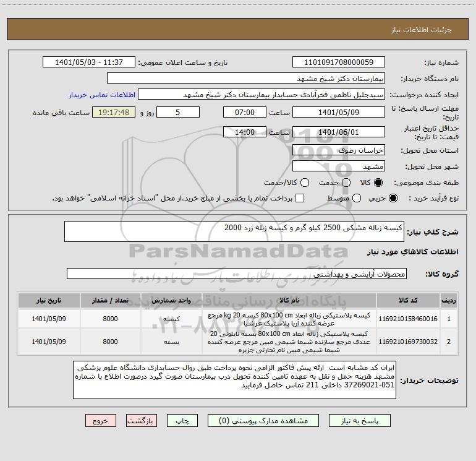Click the تاریخ نیاز column header
Image resolution: width=476 pixels, height=461 pixels.
click(x=49, y=301)
